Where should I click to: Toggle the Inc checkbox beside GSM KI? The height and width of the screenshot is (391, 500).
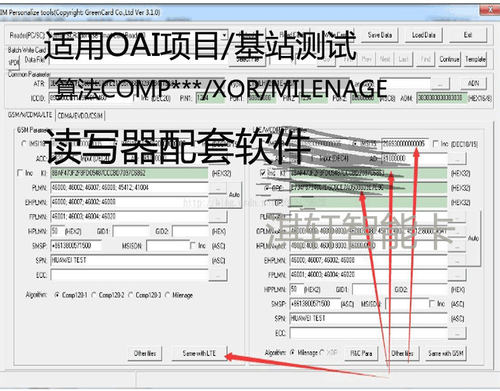(20, 173)
